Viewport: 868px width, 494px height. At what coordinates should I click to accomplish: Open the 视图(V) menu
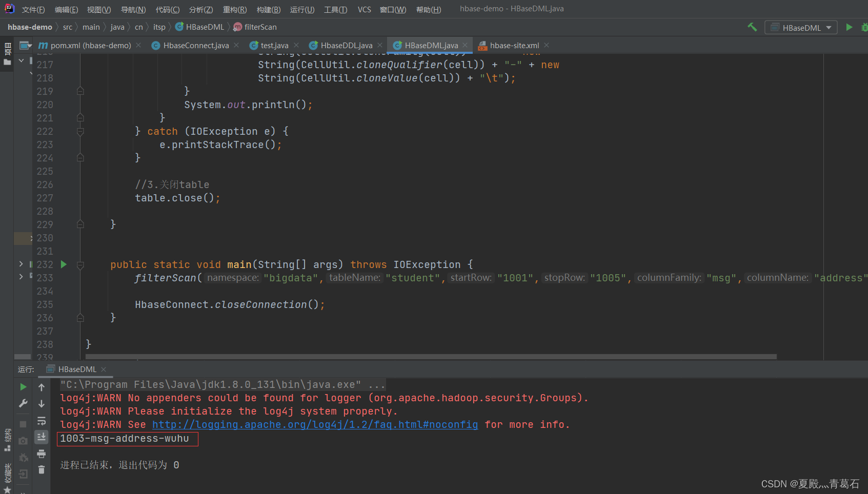pos(99,10)
